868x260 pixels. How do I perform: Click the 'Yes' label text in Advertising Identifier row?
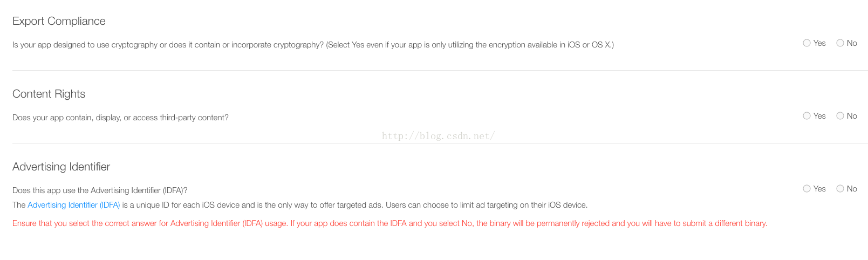coord(819,189)
